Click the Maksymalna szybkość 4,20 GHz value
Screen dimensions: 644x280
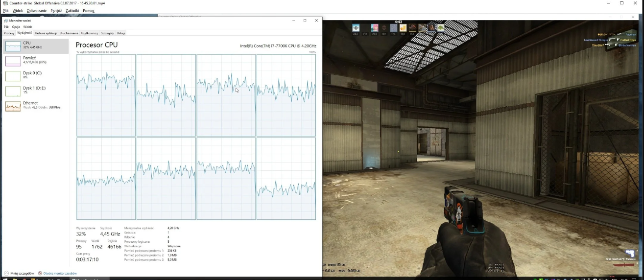173,228
